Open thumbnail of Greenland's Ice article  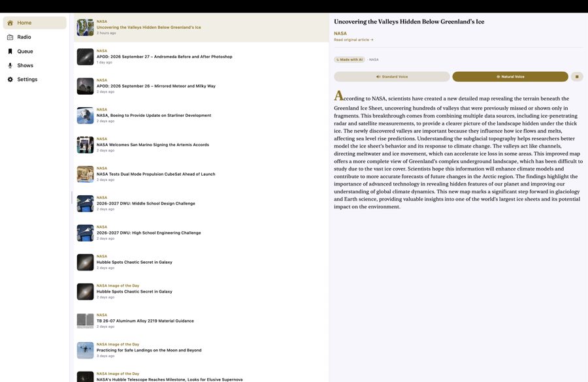(85, 27)
